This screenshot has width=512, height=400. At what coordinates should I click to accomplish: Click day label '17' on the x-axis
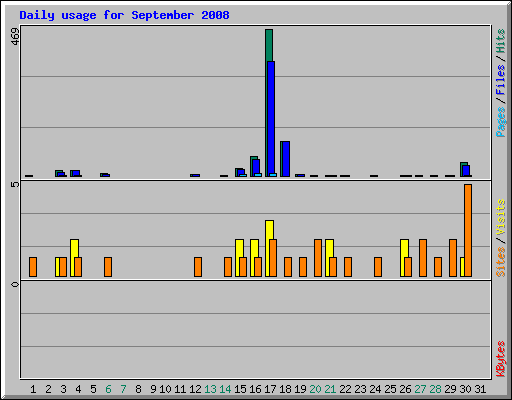click(x=270, y=389)
